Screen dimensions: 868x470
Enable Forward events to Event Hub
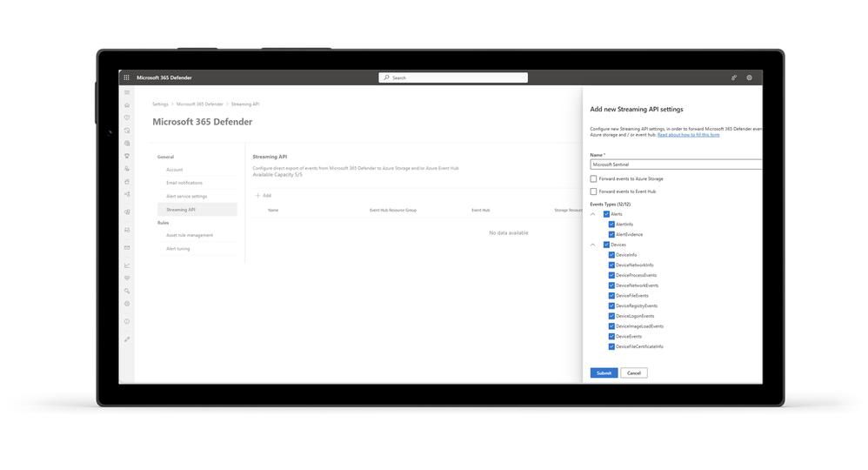pyautogui.click(x=593, y=191)
